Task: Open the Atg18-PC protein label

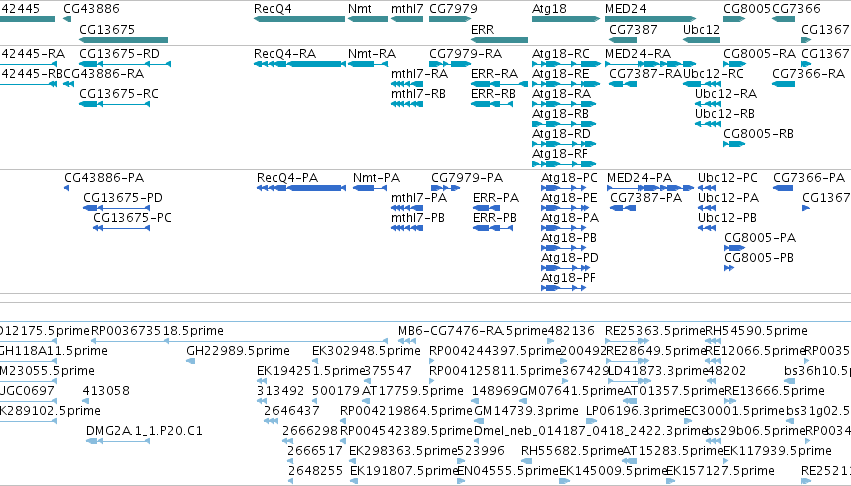Action: pyautogui.click(x=569, y=178)
